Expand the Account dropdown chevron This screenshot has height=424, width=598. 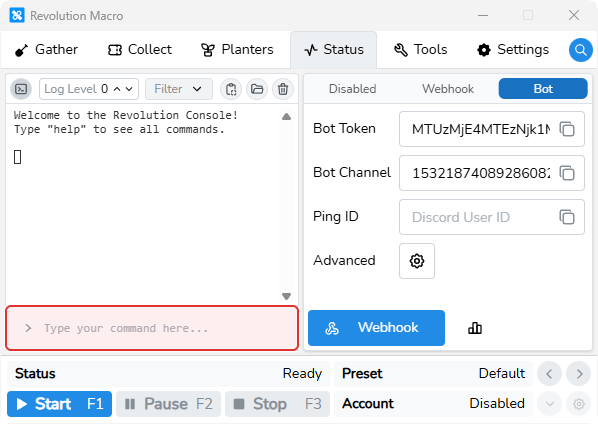point(550,403)
